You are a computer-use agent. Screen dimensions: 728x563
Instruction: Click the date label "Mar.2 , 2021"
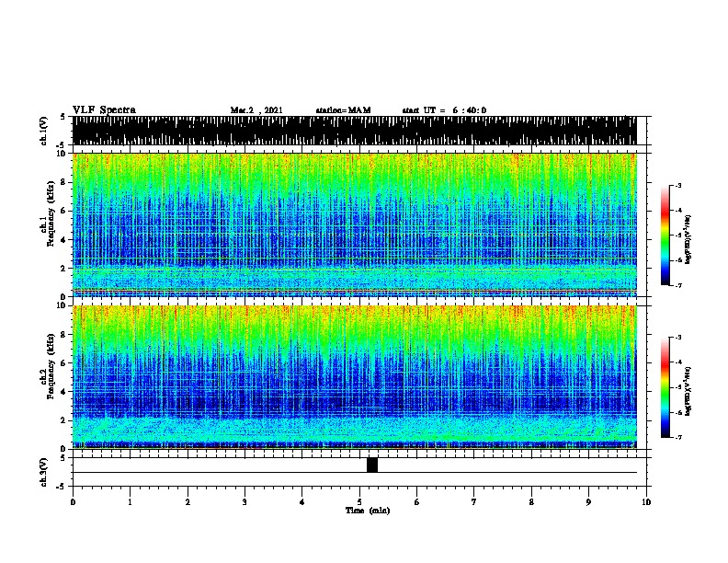click(256, 110)
